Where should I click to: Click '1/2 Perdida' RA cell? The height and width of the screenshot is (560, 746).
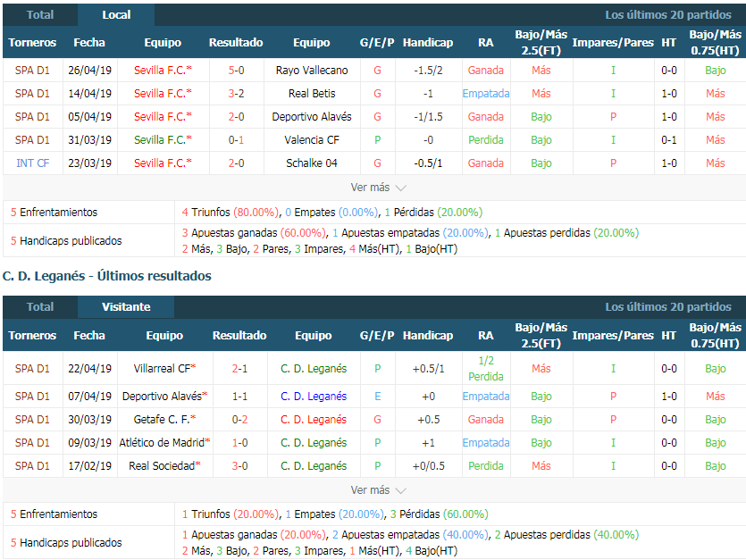pos(486,369)
